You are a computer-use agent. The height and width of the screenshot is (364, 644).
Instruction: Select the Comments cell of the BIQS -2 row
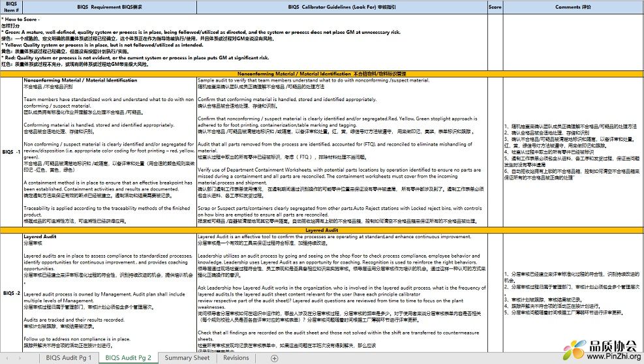point(573,293)
